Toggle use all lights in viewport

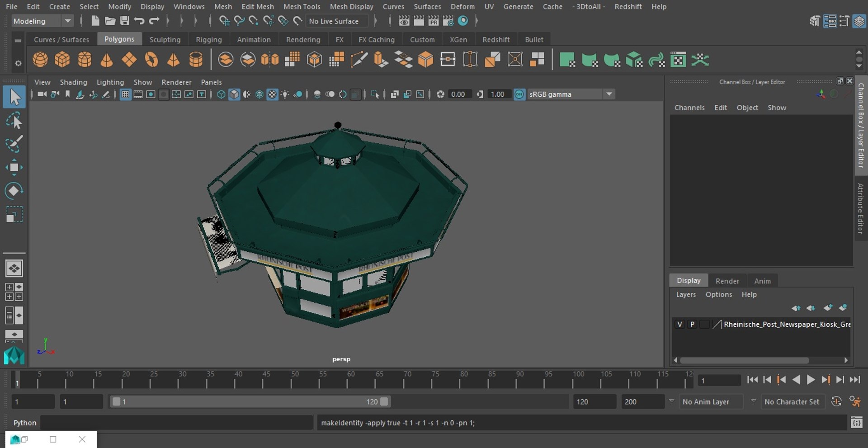coord(285,94)
